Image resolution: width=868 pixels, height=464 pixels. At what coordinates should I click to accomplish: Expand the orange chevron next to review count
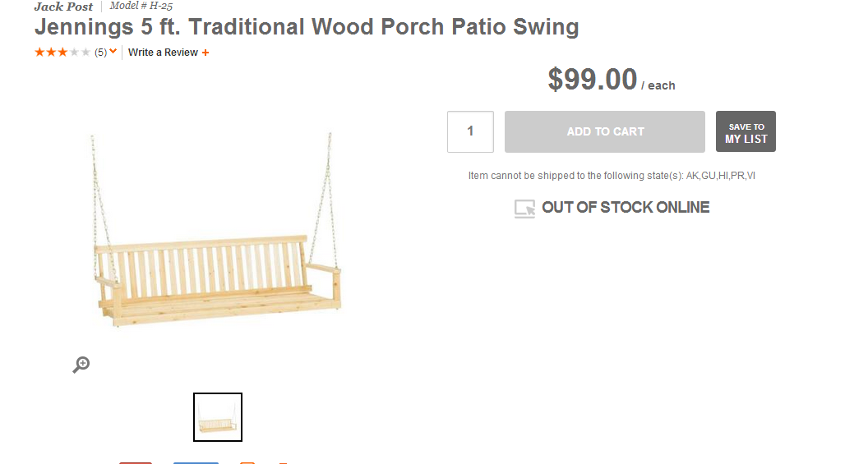point(113,52)
